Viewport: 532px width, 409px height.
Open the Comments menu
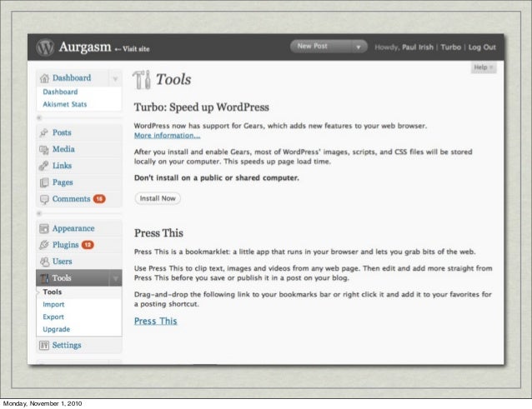pos(71,199)
